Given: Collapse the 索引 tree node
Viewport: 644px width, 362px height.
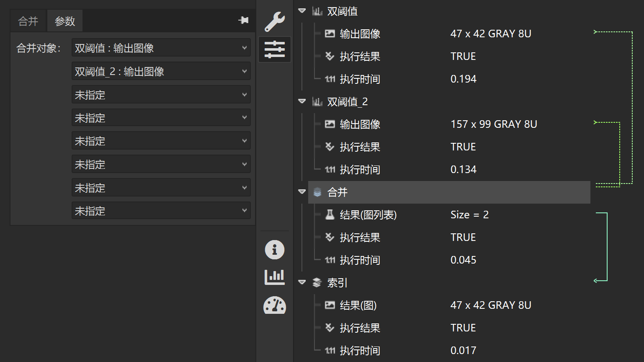Looking at the screenshot, I should coord(302,282).
